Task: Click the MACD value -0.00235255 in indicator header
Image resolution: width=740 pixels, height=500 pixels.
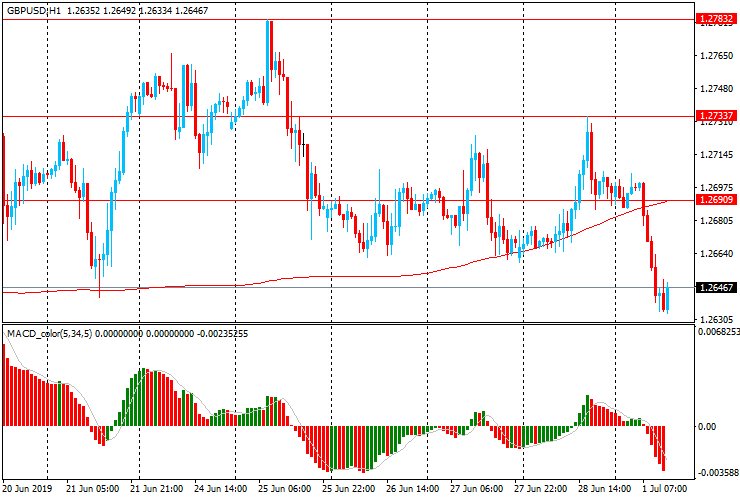Action: click(222, 334)
